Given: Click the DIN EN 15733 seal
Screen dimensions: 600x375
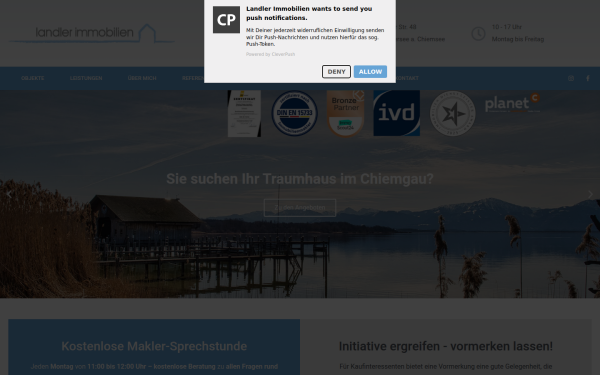Looking at the screenshot, I should coord(294,113).
